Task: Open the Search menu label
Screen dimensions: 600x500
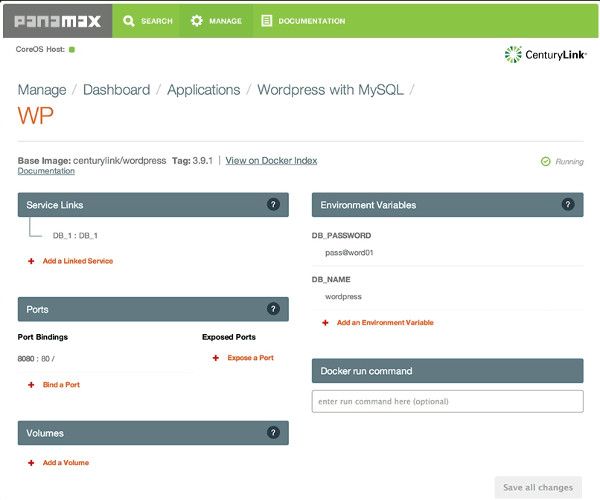Action: click(157, 21)
